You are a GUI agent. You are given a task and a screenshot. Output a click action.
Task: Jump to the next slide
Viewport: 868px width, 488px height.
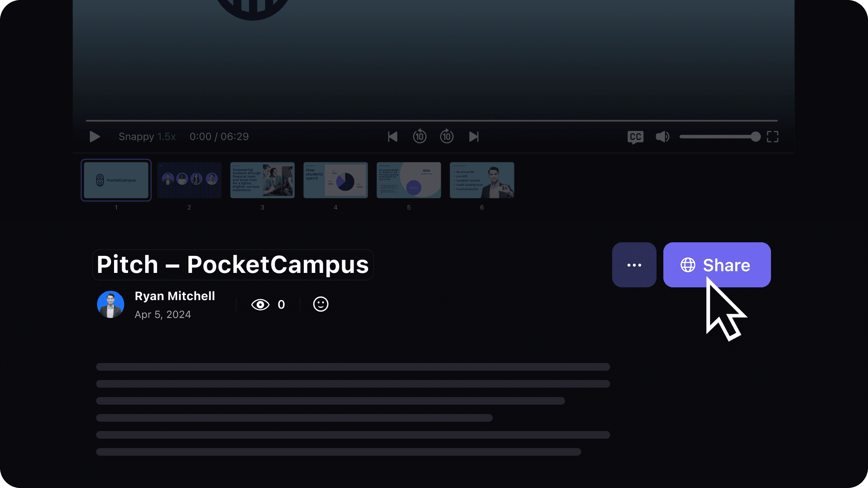click(x=474, y=136)
